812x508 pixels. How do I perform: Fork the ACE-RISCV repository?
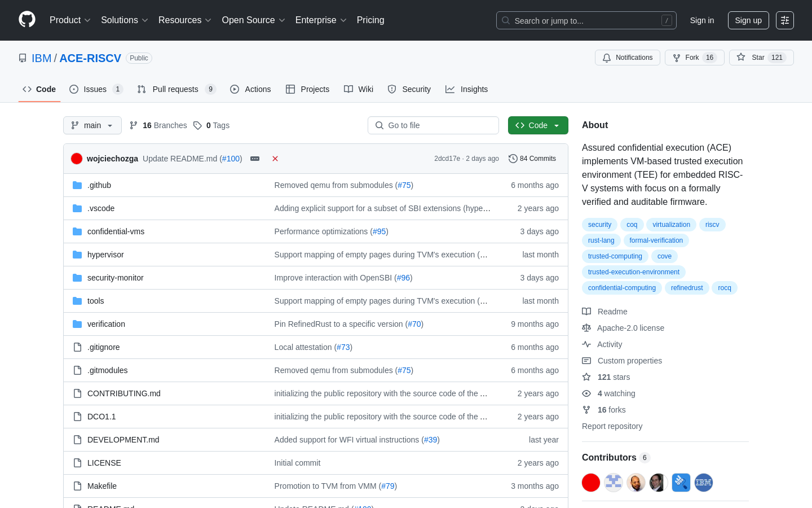pos(694,58)
